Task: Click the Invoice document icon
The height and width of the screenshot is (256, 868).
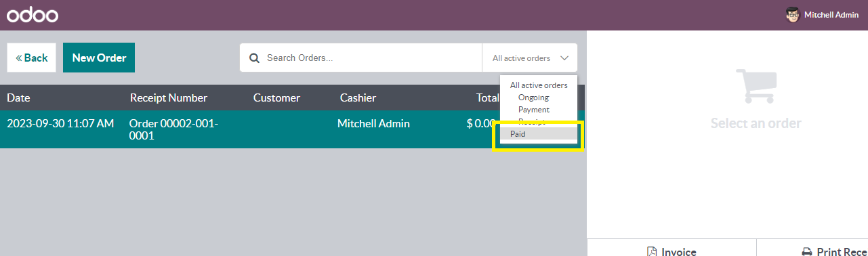Action: point(652,251)
